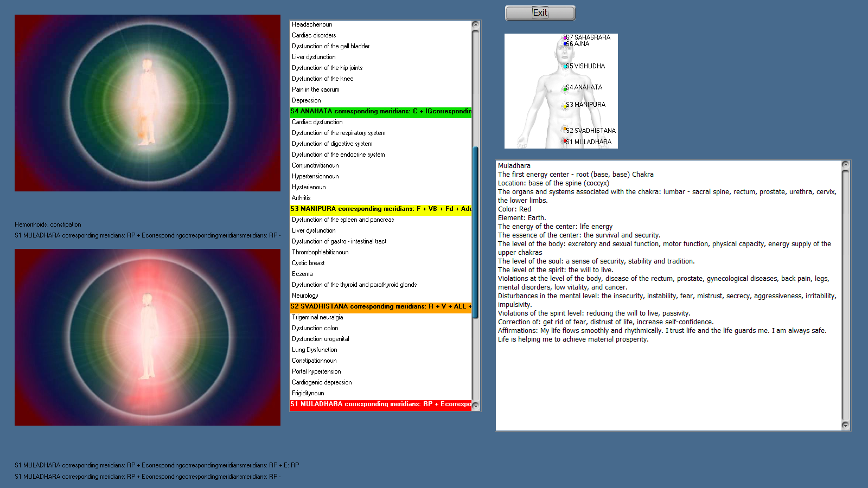
Task: Click the yellow S3 Manipura chakra marker
Action: [565, 106]
